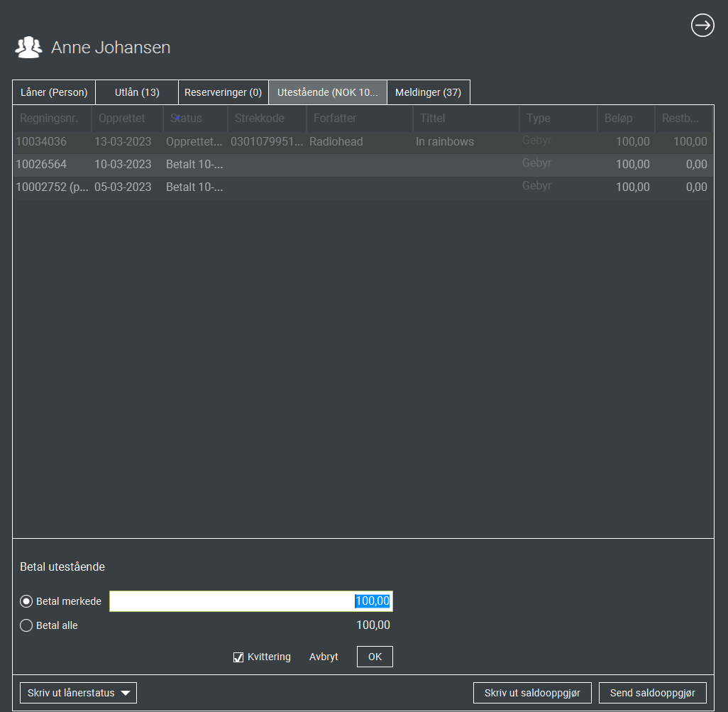The width and height of the screenshot is (728, 712).
Task: Open the Skriv ut lånerstatus dropdown
Action: coord(78,693)
